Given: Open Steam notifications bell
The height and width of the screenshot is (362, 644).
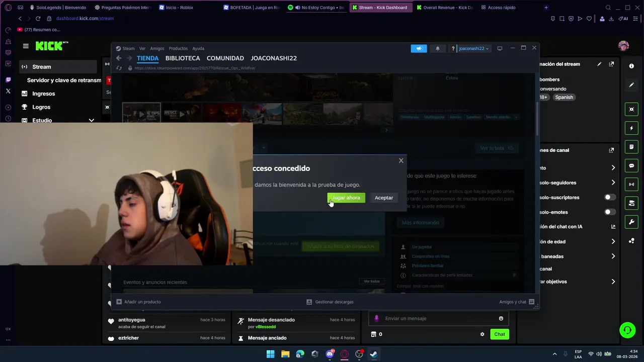Looking at the screenshot, I should pyautogui.click(x=437, y=48).
